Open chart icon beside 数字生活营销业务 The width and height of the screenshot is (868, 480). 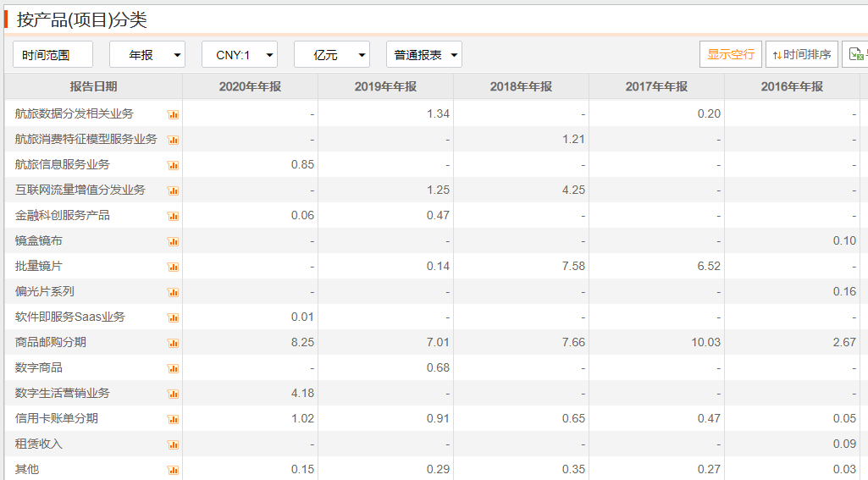click(173, 394)
